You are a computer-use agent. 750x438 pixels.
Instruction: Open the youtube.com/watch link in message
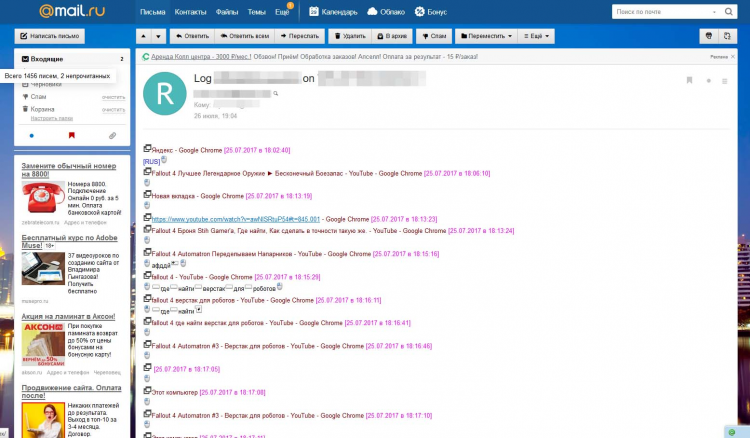tap(235, 219)
